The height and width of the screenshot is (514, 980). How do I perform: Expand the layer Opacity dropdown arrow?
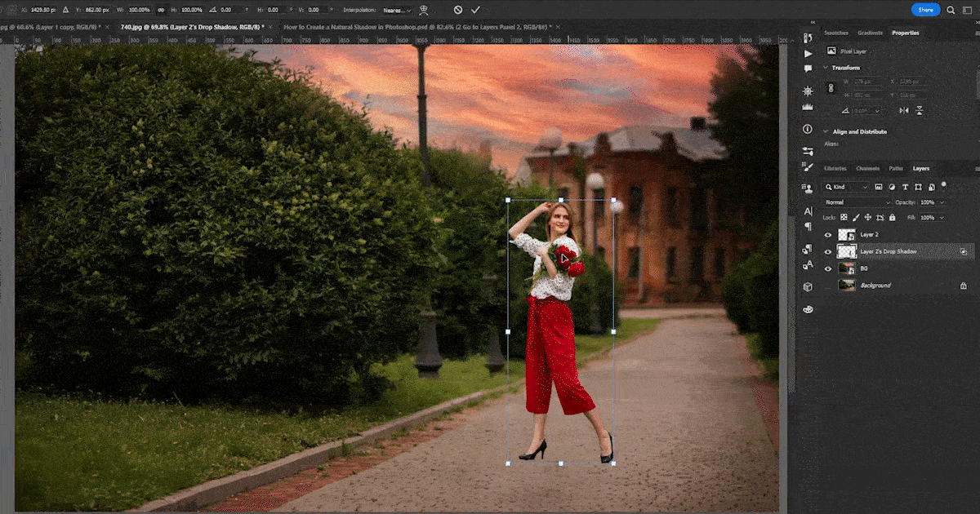coord(942,202)
